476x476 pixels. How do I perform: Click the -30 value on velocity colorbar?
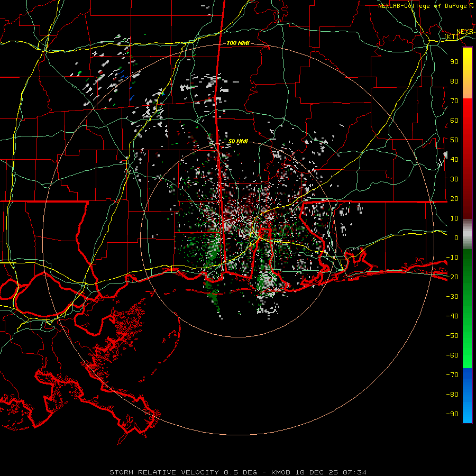(x=452, y=297)
